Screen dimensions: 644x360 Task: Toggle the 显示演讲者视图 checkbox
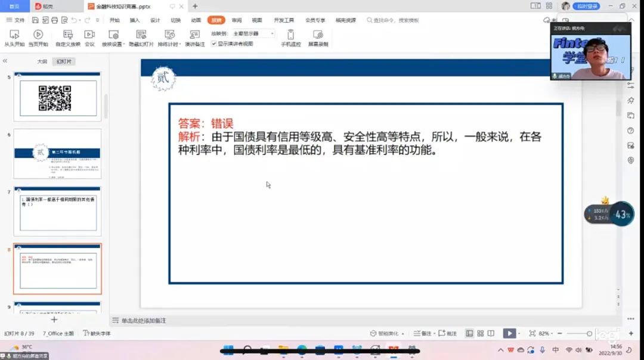click(x=214, y=44)
